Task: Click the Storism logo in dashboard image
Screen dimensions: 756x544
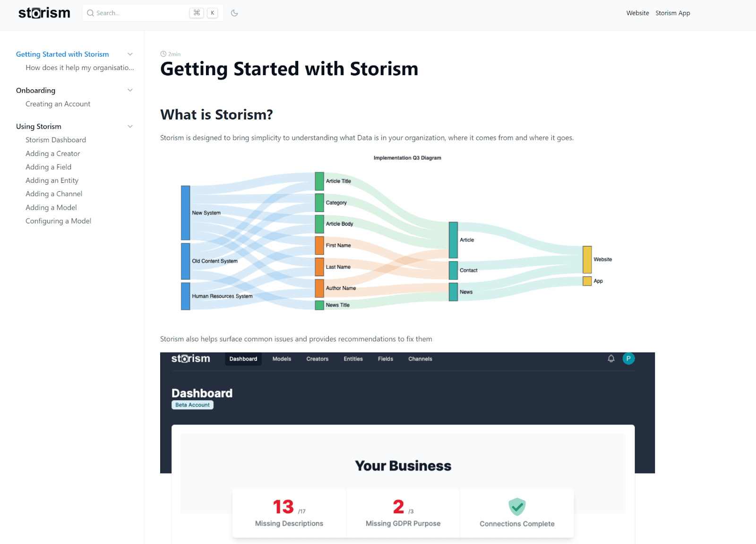Action: 190,359
